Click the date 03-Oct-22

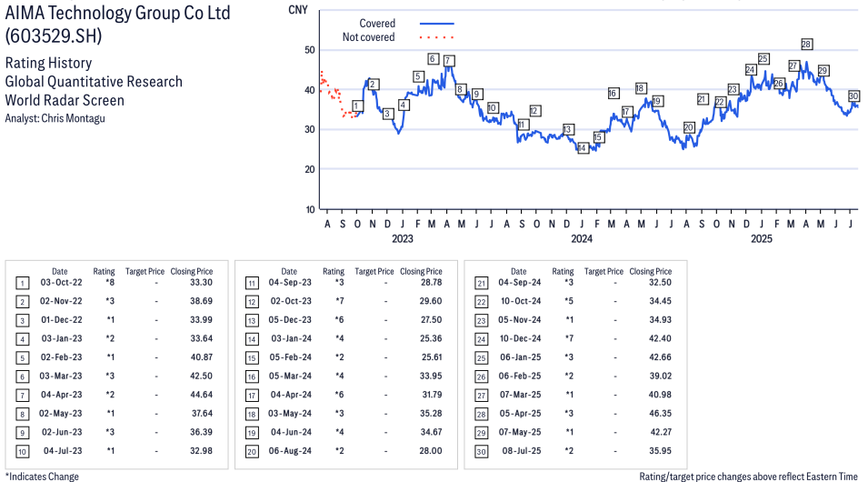[x=61, y=283]
